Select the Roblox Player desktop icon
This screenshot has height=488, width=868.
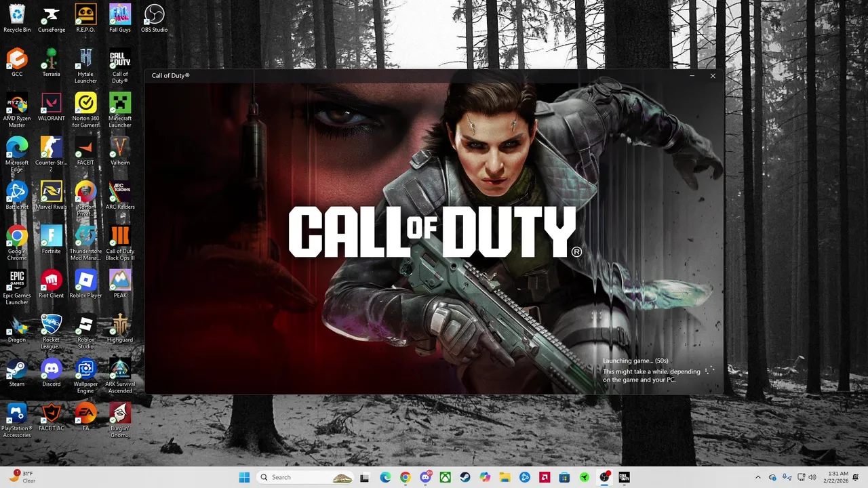[x=85, y=284]
